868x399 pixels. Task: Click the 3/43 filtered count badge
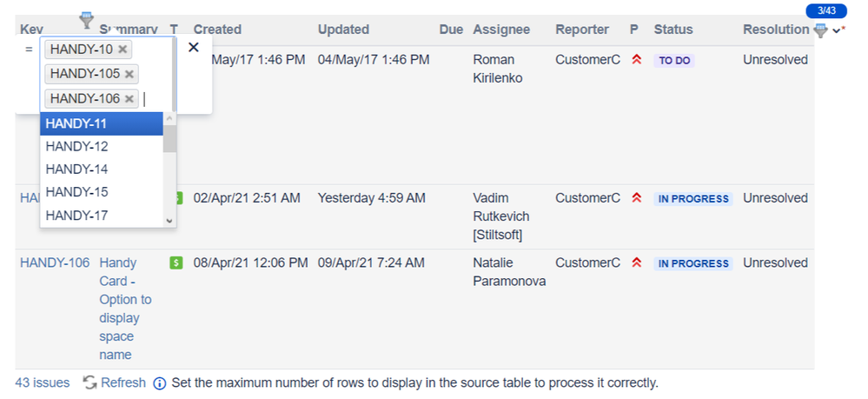(x=826, y=10)
